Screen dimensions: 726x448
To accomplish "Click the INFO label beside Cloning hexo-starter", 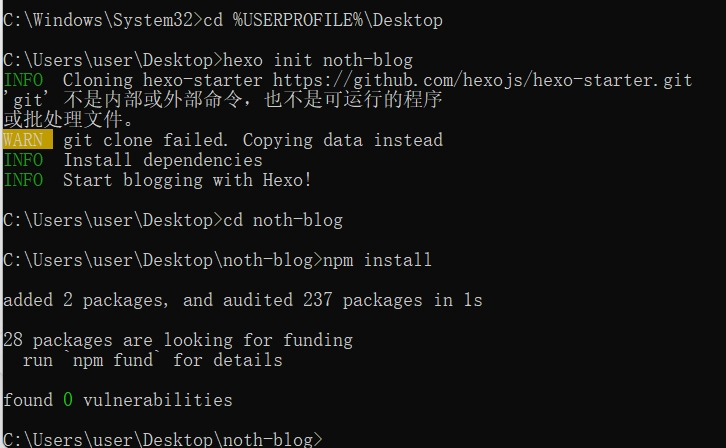I will 23,80.
